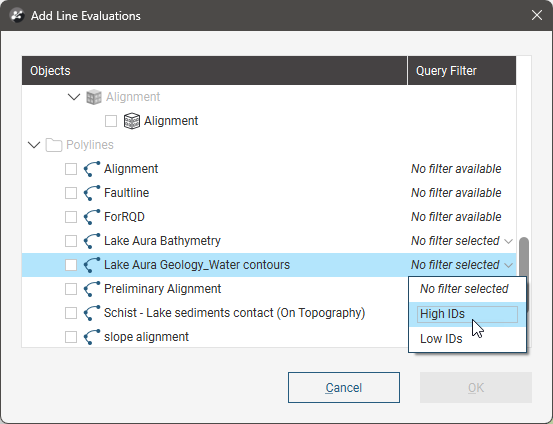Click the ForRQD polyline icon
553x424 pixels.
click(92, 217)
